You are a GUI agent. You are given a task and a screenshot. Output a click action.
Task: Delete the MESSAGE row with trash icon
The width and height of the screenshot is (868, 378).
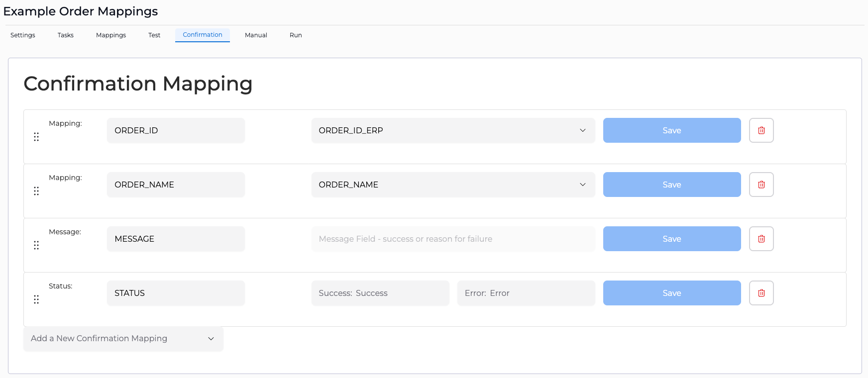(x=761, y=239)
